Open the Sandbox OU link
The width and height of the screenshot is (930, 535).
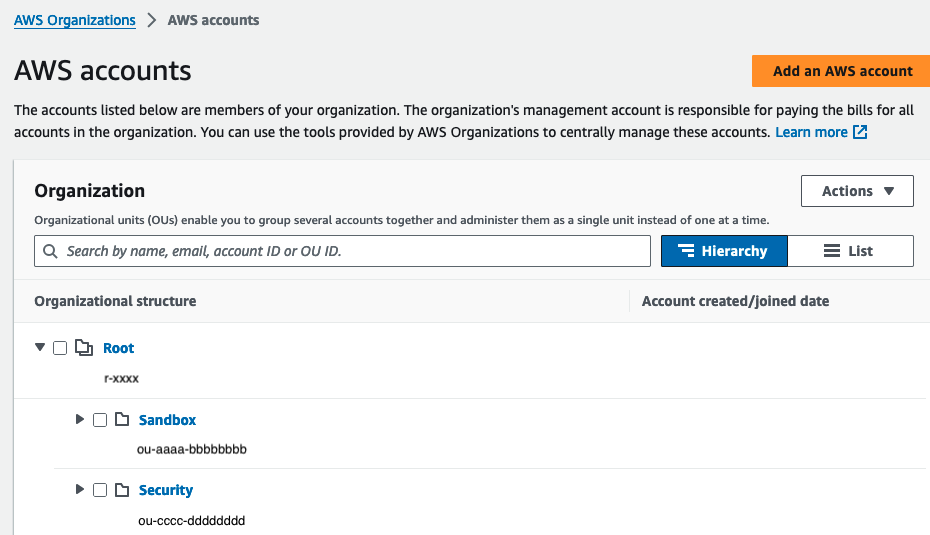point(167,420)
